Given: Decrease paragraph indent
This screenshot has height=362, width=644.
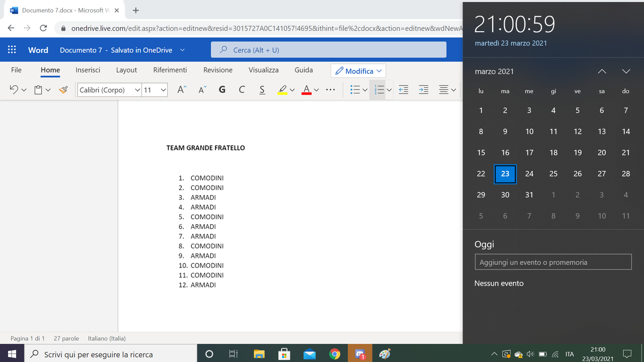Looking at the screenshot, I should point(403,89).
